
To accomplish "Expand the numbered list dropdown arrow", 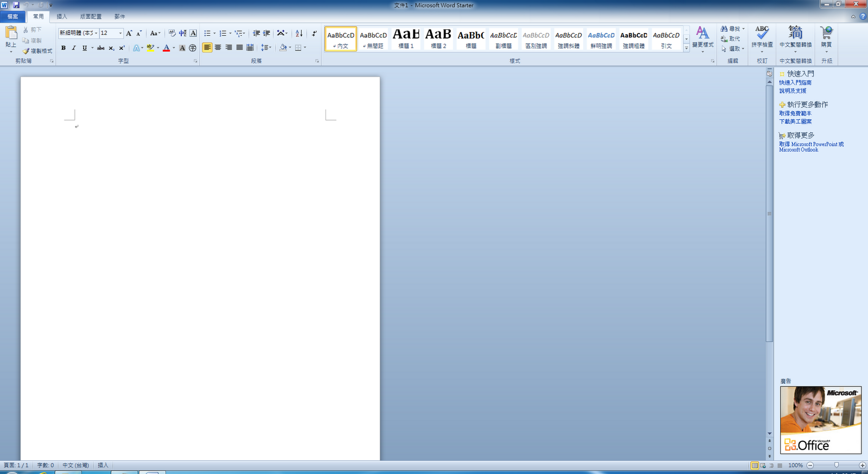I will coord(230,33).
